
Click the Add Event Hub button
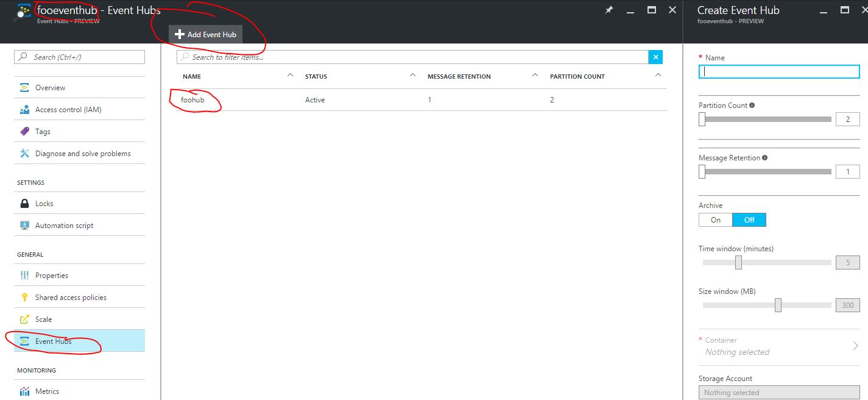pos(205,35)
